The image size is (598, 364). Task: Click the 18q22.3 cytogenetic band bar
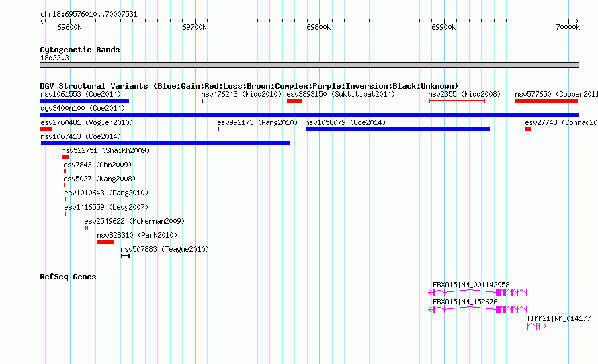pos(309,65)
